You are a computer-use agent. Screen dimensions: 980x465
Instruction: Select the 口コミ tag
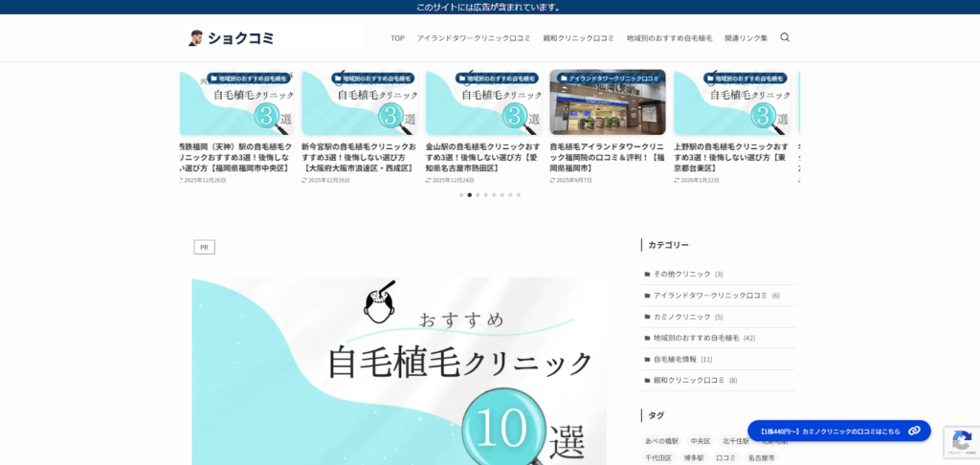point(725,458)
